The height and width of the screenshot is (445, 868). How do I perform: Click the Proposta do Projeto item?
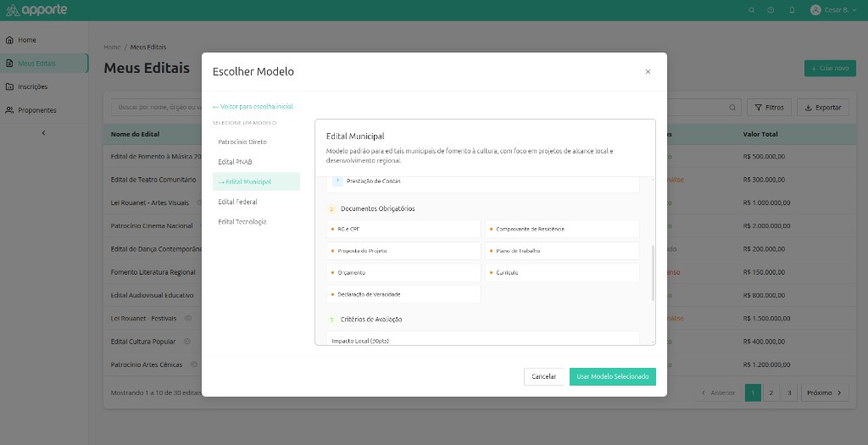click(403, 251)
